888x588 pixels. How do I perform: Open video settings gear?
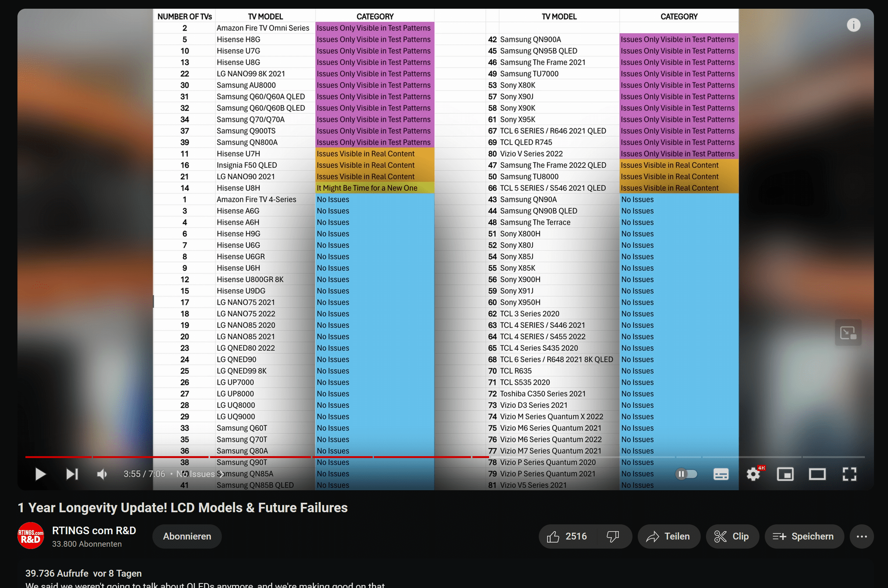[x=753, y=474]
